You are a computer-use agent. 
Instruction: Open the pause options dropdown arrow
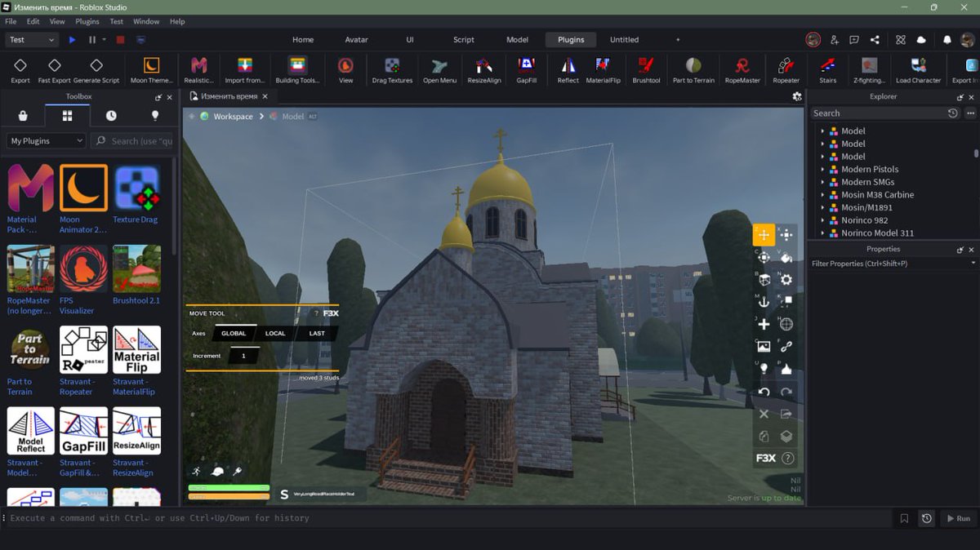[x=104, y=39]
